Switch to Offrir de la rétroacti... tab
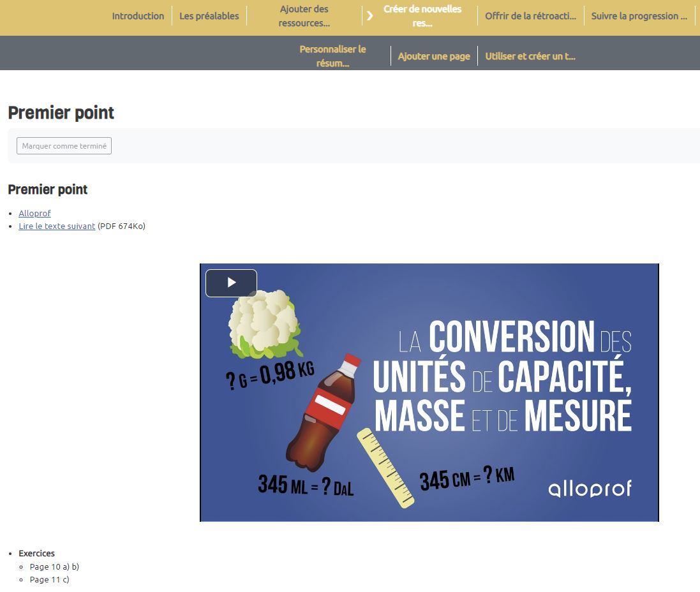The height and width of the screenshot is (592, 700). pyautogui.click(x=530, y=16)
